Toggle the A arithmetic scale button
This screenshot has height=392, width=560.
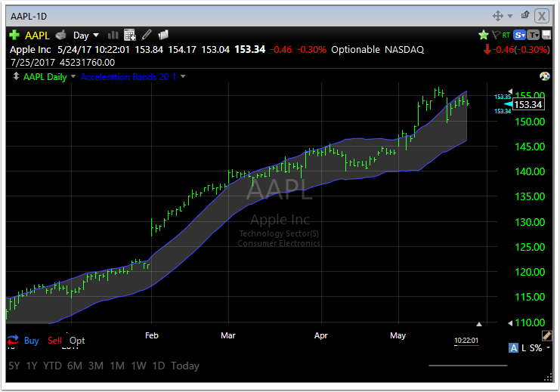point(513,347)
